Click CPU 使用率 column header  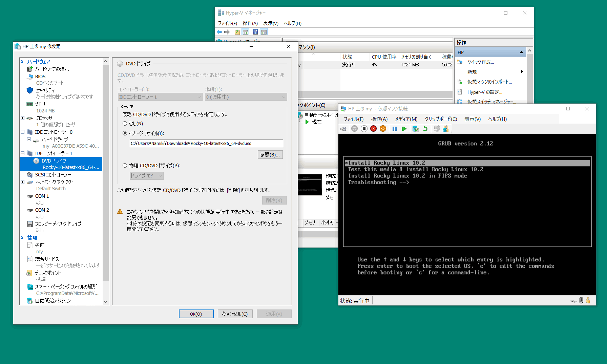coord(384,57)
